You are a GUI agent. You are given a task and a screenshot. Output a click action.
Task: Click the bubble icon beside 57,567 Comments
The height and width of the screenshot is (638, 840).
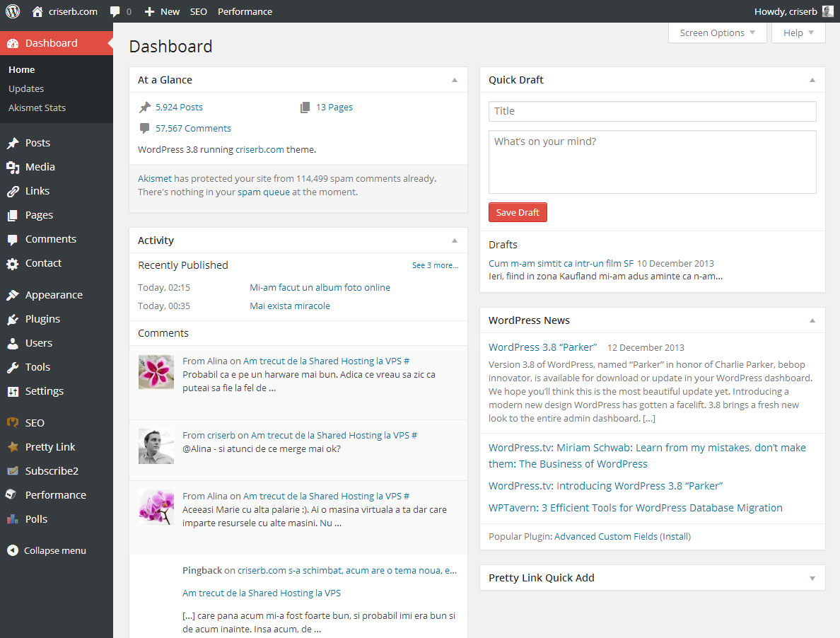tap(145, 129)
